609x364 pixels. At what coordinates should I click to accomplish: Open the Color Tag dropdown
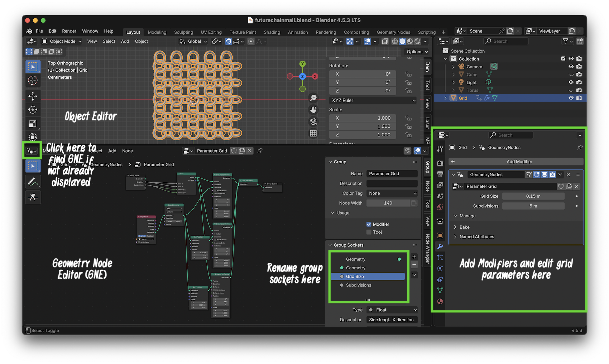click(x=392, y=193)
